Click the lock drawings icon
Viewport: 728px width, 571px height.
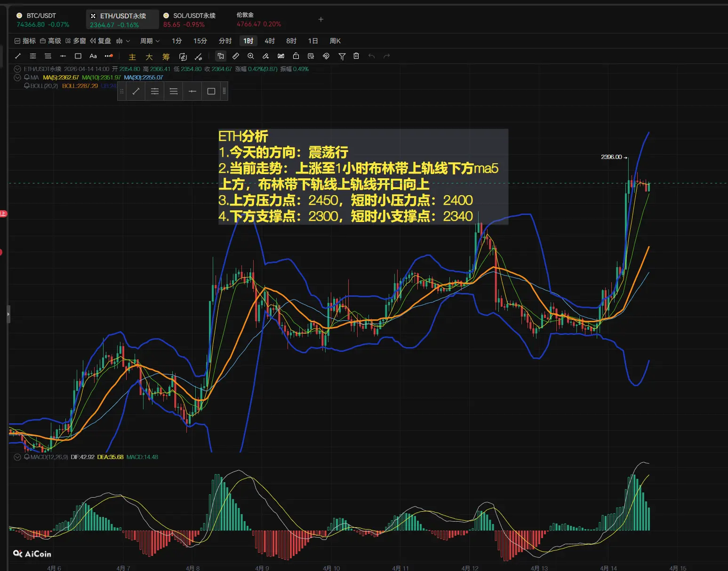coord(296,56)
